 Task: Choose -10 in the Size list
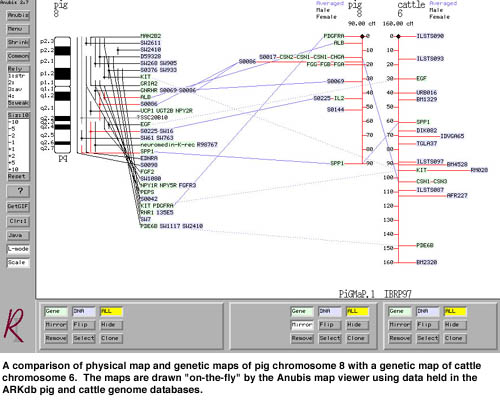18,122
